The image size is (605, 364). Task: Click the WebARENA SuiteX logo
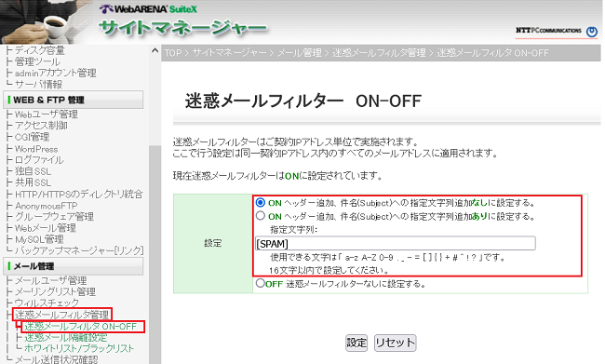point(148,9)
